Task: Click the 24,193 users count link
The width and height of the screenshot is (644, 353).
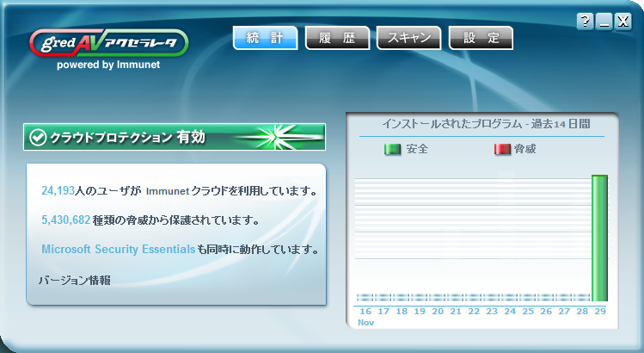Action: coord(58,190)
